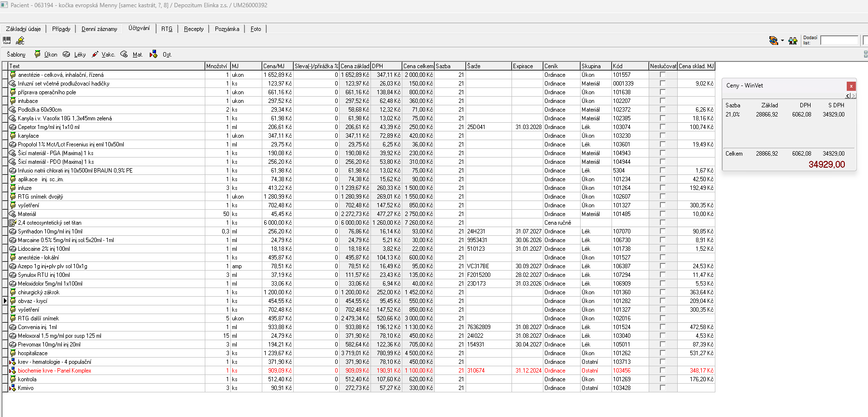Check Neslučovat box for Krmivo row

point(662,388)
